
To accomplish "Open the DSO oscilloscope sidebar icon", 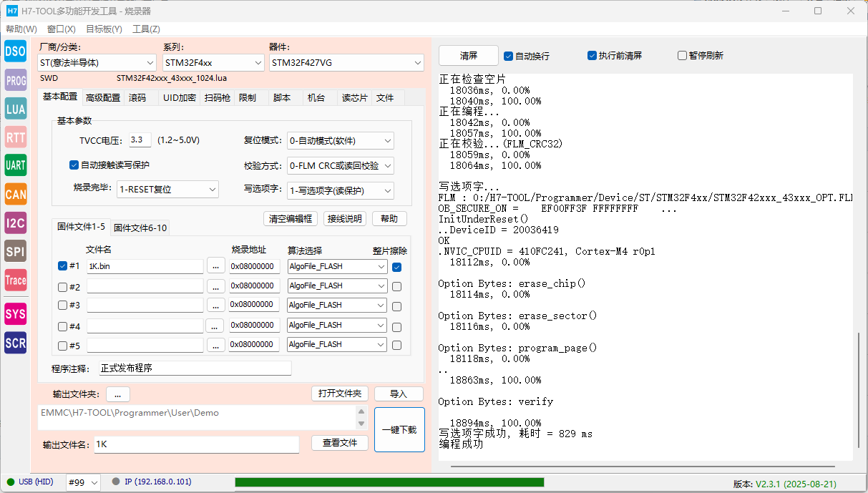I will coord(15,51).
